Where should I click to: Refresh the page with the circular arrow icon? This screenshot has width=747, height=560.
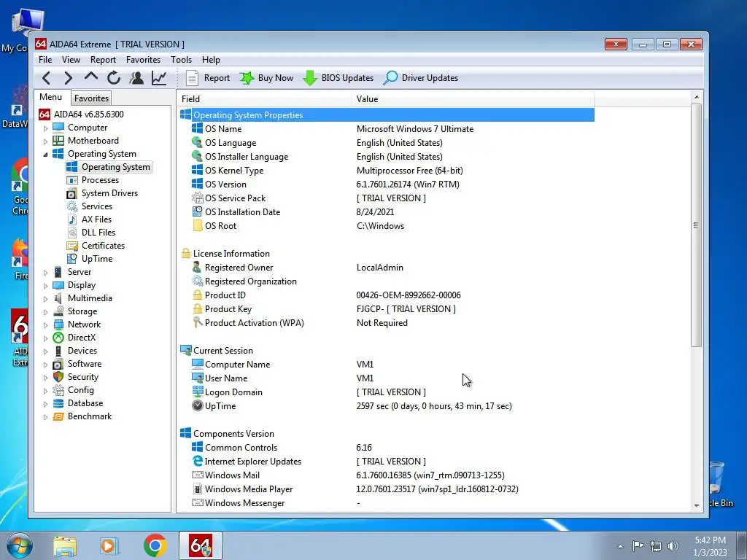tap(113, 77)
